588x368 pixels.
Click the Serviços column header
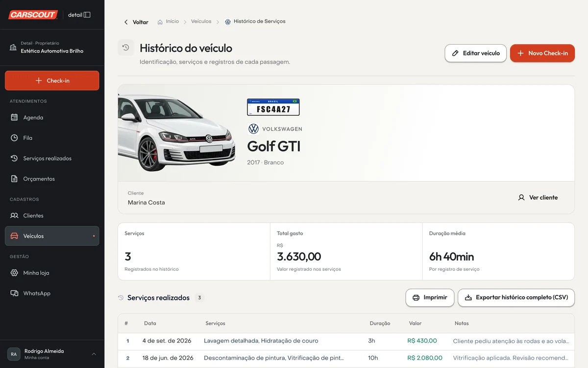point(216,323)
